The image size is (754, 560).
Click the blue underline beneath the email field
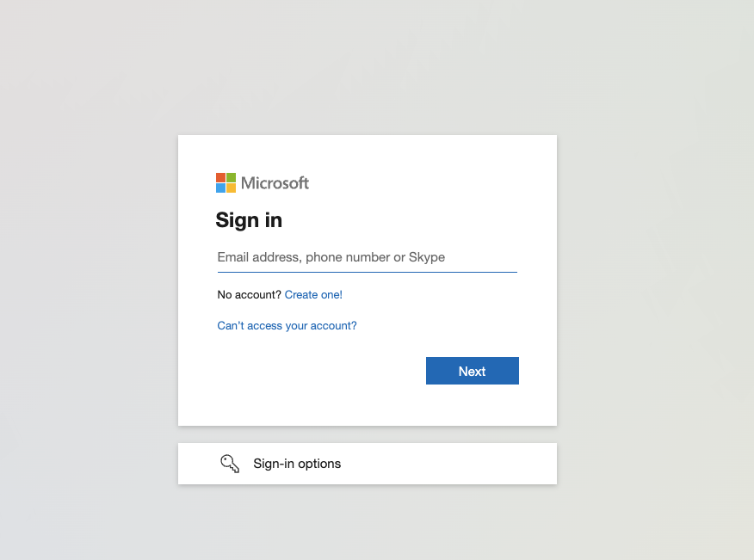[x=367, y=270]
